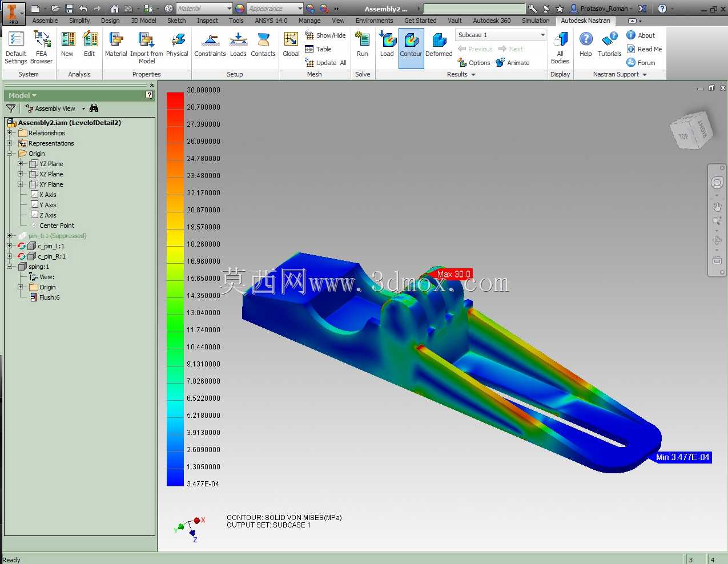Click the Global mesh settings icon
728x564 pixels.
(291, 45)
